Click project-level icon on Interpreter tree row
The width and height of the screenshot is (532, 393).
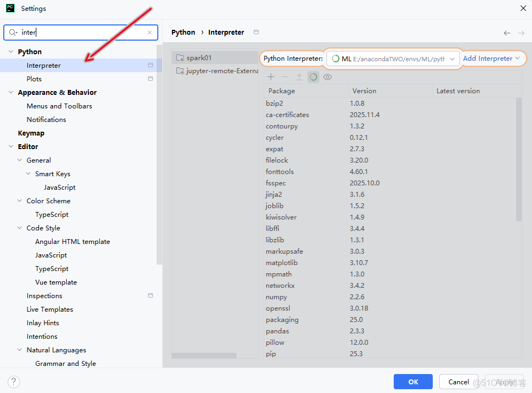point(150,65)
